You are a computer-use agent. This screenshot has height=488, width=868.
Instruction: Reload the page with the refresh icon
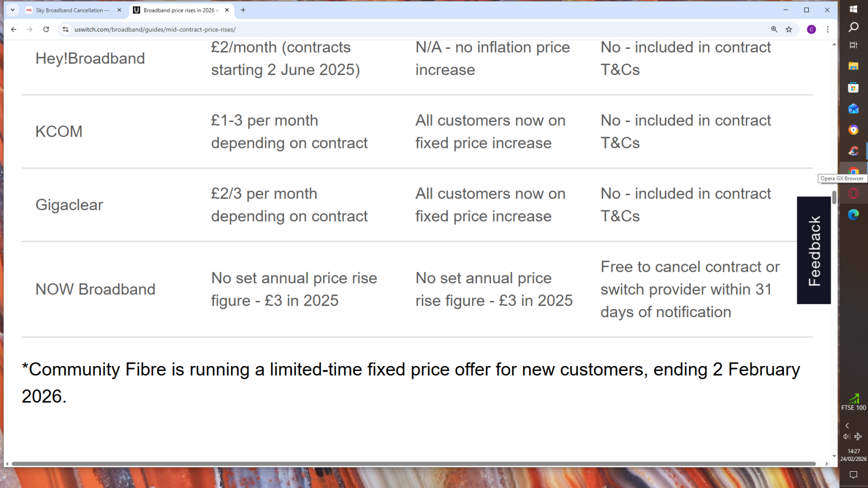coord(46,29)
